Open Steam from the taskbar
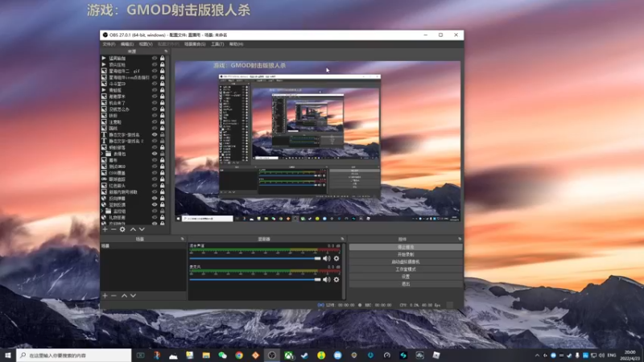The height and width of the screenshot is (362, 644). point(305,355)
